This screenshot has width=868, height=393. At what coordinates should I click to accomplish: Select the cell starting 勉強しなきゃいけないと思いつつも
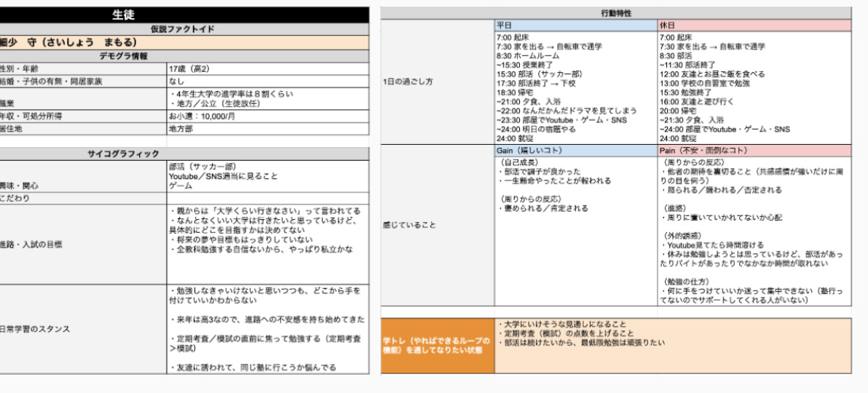coord(268,330)
